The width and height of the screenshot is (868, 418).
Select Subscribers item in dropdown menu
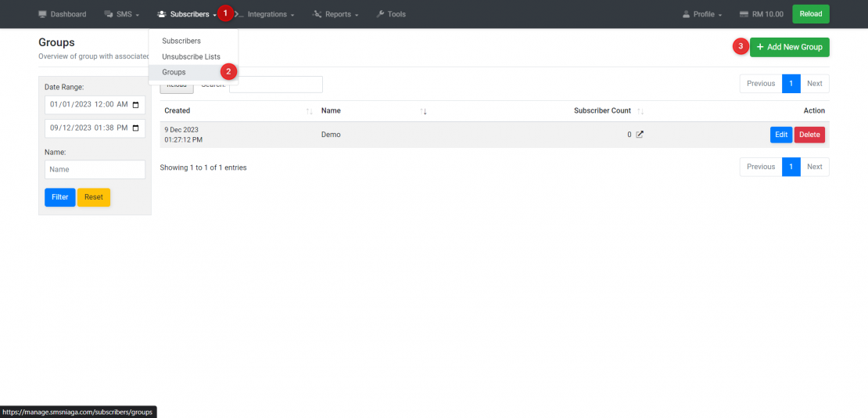[x=181, y=41]
